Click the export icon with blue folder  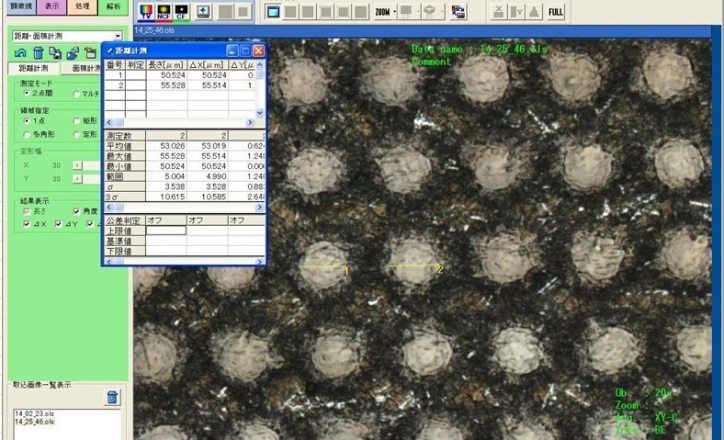(73, 53)
